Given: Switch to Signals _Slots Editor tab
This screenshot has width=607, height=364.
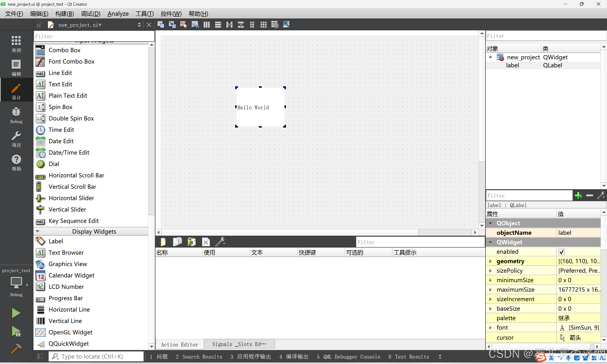Looking at the screenshot, I should click(x=239, y=344).
